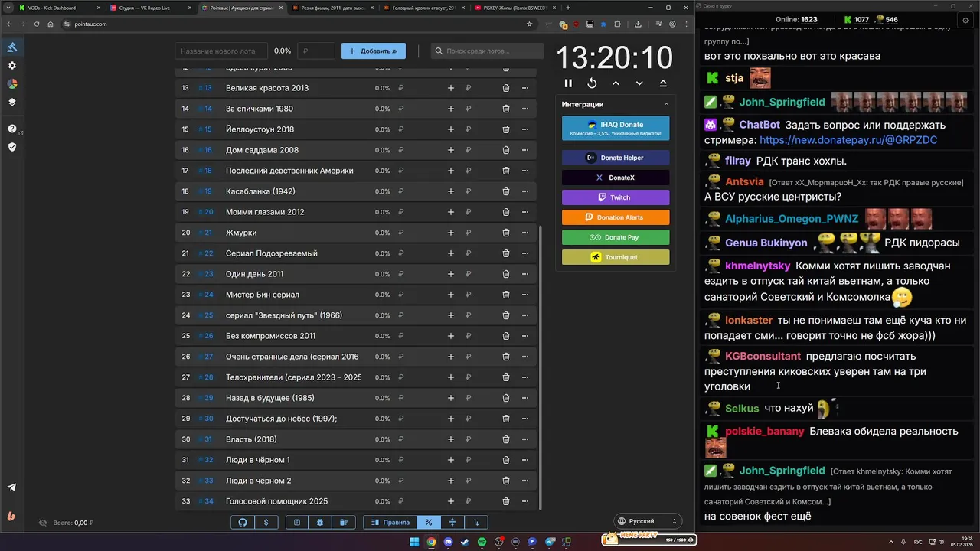
Task: Toggle percent display button
Action: [x=429, y=522]
